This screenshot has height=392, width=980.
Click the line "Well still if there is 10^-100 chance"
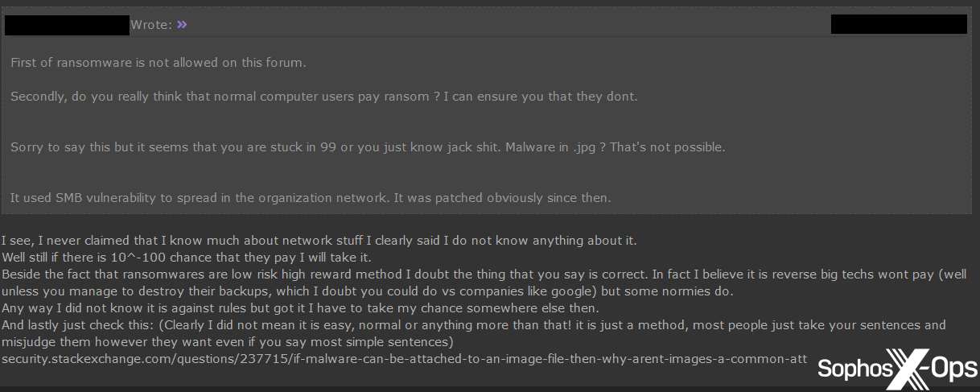pos(186,258)
